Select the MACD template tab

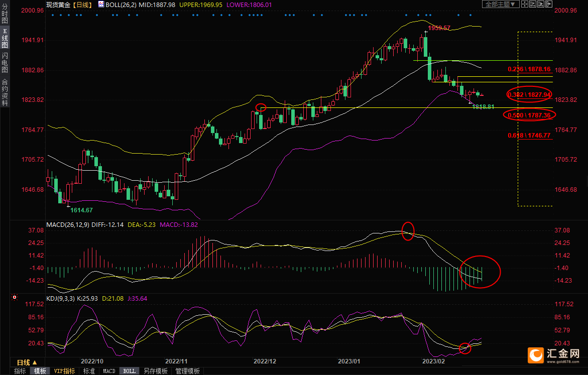109,371
